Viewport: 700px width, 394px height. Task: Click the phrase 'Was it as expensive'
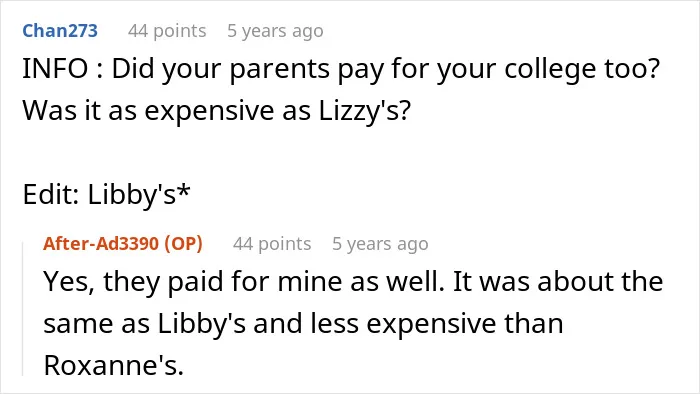tap(148, 111)
